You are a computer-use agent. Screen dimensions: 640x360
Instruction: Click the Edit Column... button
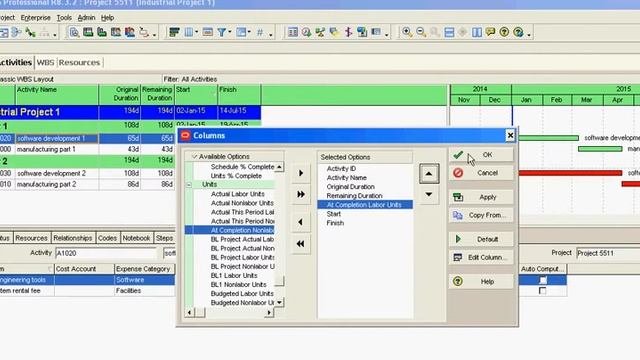(481, 258)
